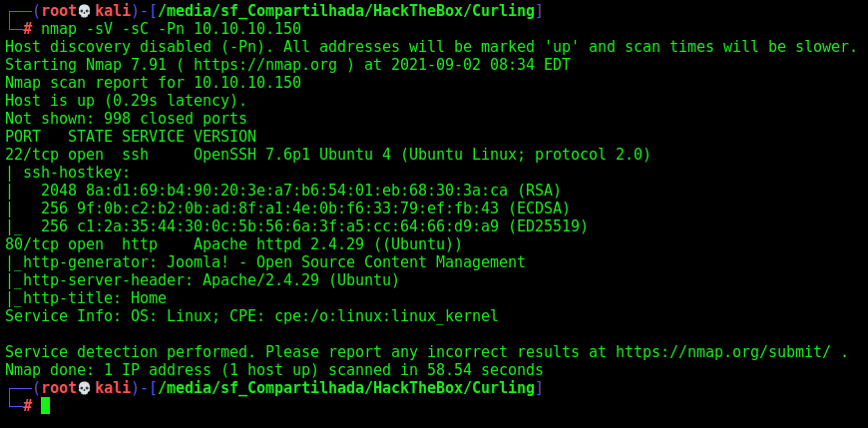Click the RSA hostkey fingerprint line
Viewport: 868px width, 428px height.
point(301,191)
